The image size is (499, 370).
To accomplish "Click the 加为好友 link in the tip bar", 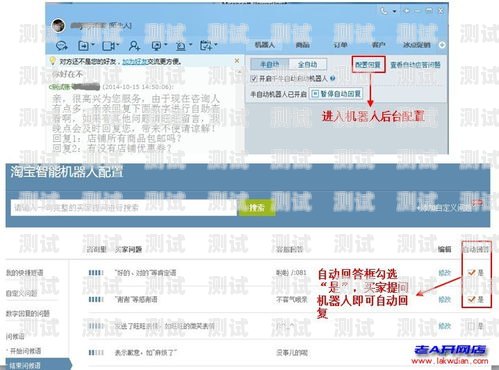I will coord(135,61).
